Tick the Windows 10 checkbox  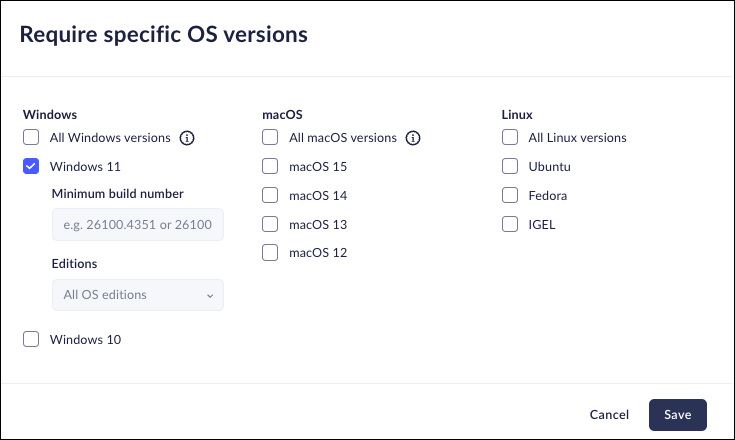pos(31,339)
